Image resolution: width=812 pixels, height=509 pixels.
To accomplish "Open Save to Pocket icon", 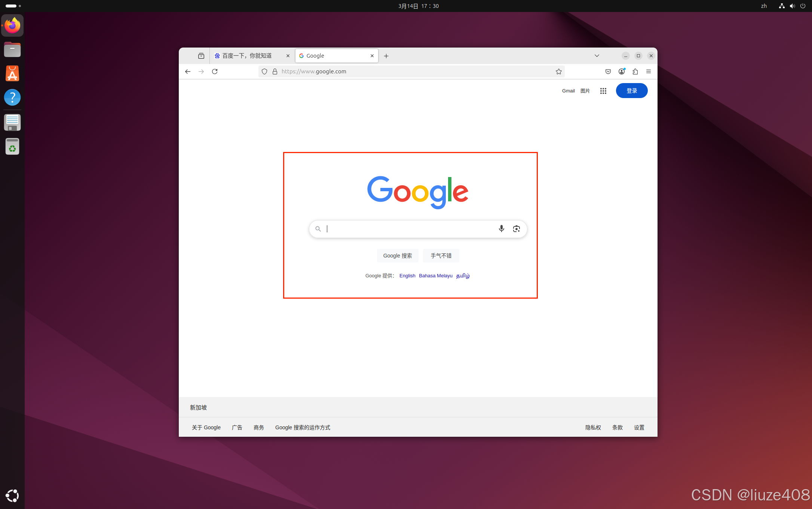I will [x=608, y=71].
